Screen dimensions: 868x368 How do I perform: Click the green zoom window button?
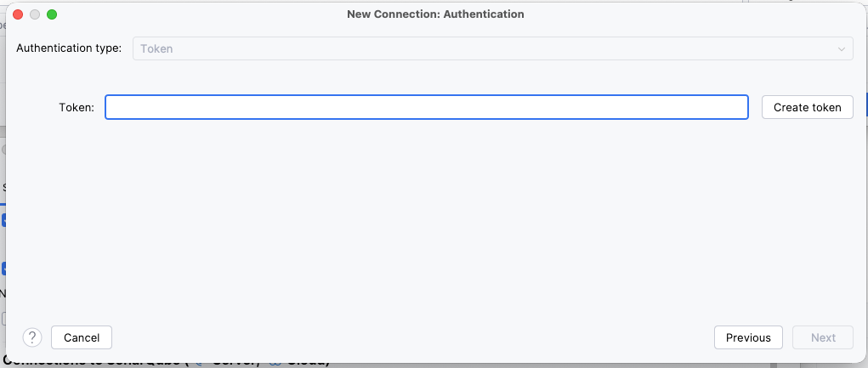coord(52,14)
